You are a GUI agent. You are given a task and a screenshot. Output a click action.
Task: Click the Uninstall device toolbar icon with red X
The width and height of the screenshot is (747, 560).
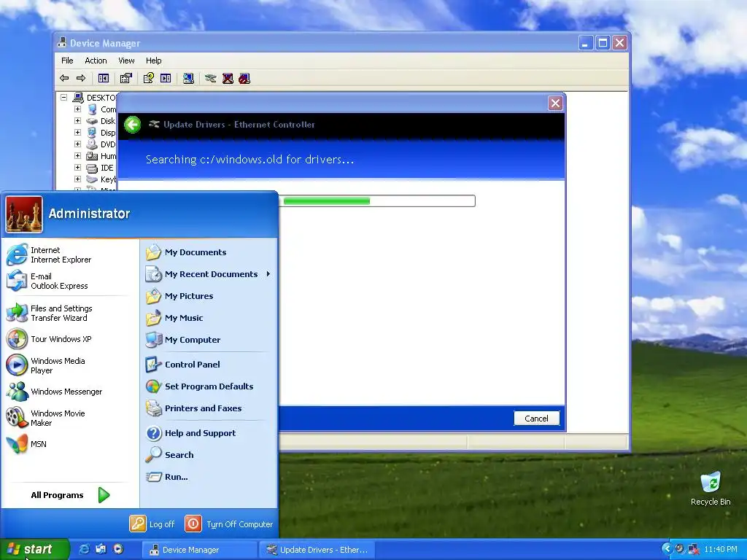228,78
